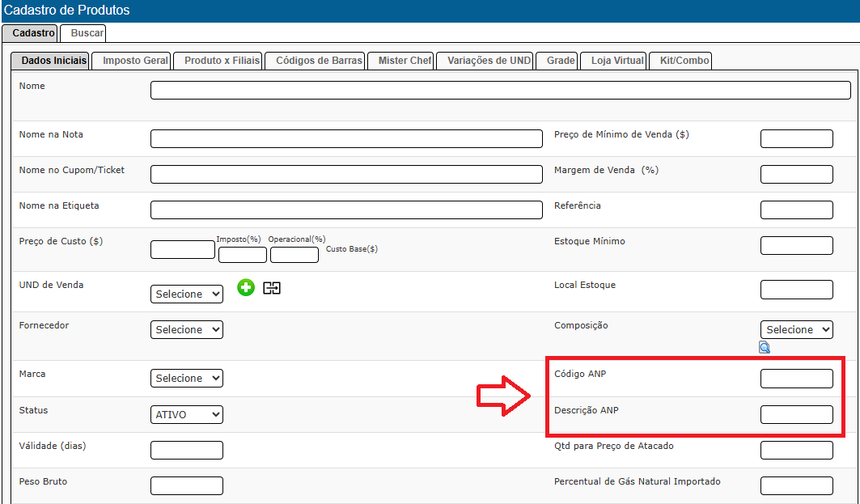Expand the Fornecedor dropdown
This screenshot has height=504, width=860.
pyautogui.click(x=187, y=330)
